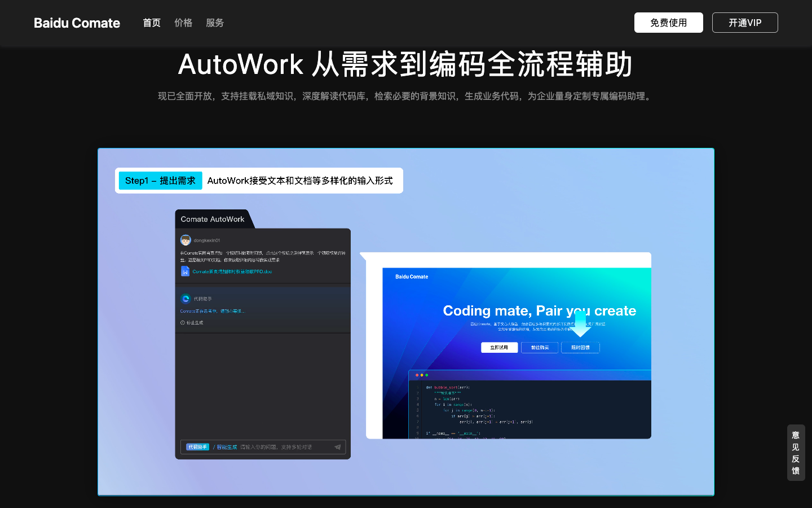The height and width of the screenshot is (508, 812).
Task: Open the Comate首页增加限时权益领取PRD.doc attachment
Action: point(231,271)
